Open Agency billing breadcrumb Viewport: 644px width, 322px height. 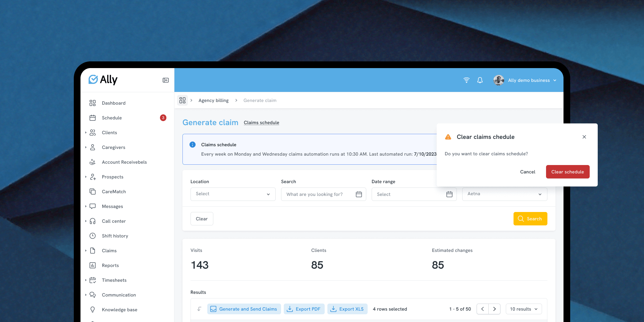pos(213,100)
